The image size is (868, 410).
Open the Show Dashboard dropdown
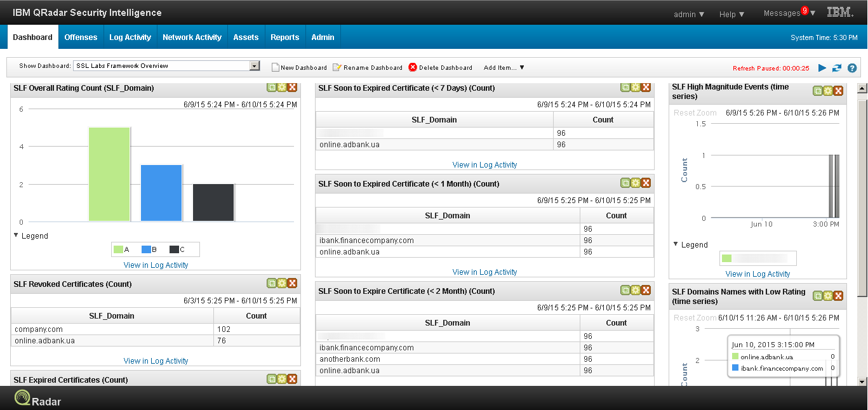255,66
